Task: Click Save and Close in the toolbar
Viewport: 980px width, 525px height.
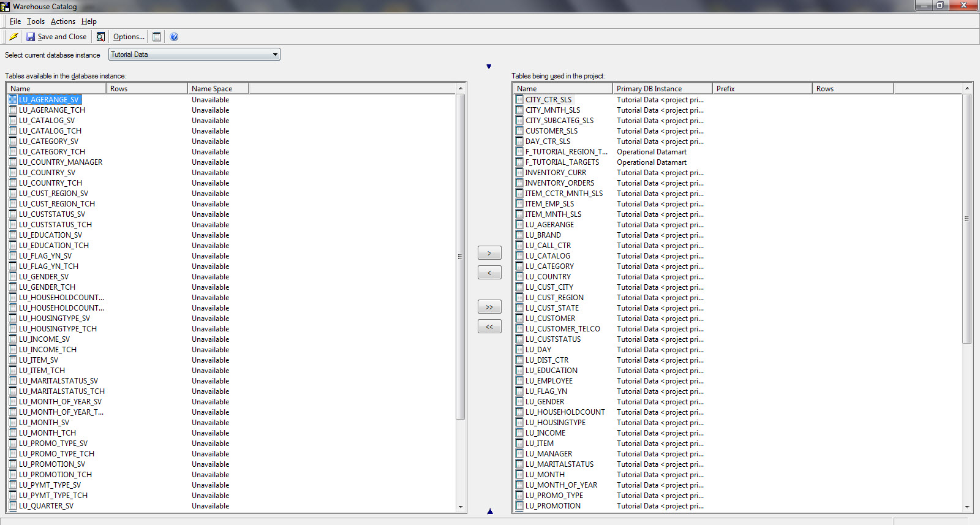Action: click(56, 37)
